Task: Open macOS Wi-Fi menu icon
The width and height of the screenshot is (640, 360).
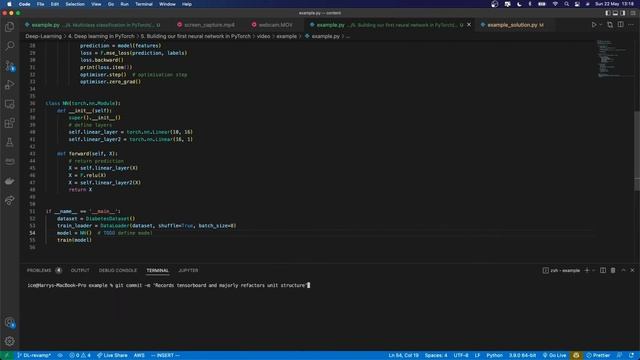Action: point(555,4)
